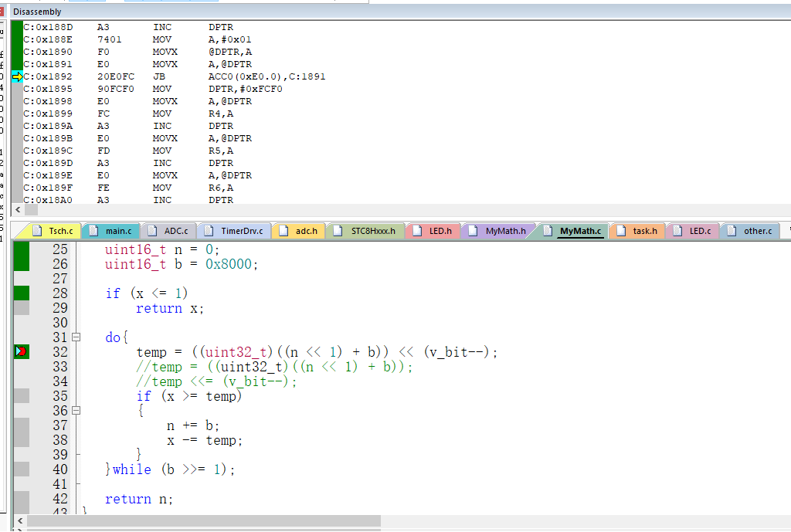The image size is (791, 532).
Task: Switch to the LED.h tab
Action: [433, 231]
